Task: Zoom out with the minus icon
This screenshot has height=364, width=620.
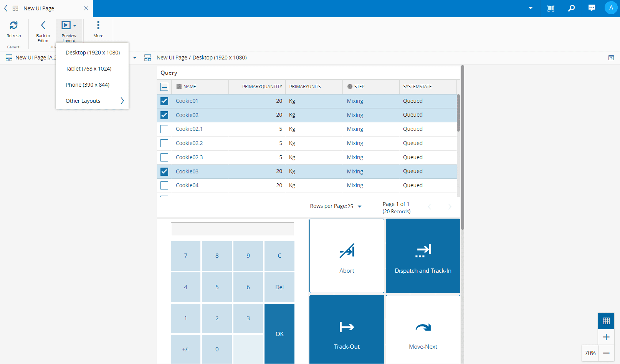Action: (606, 353)
